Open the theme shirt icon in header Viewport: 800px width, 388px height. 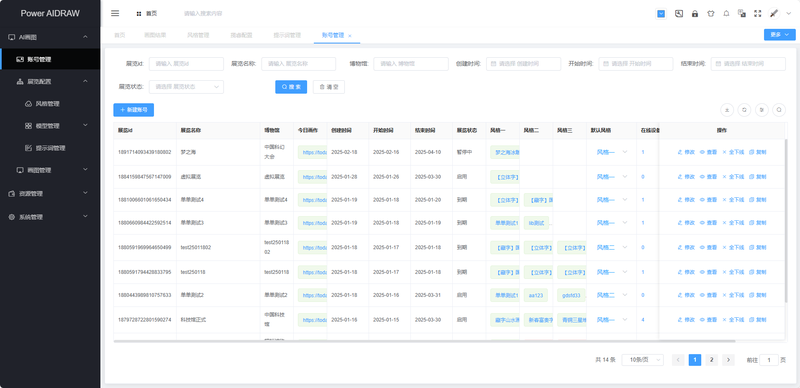pyautogui.click(x=711, y=14)
